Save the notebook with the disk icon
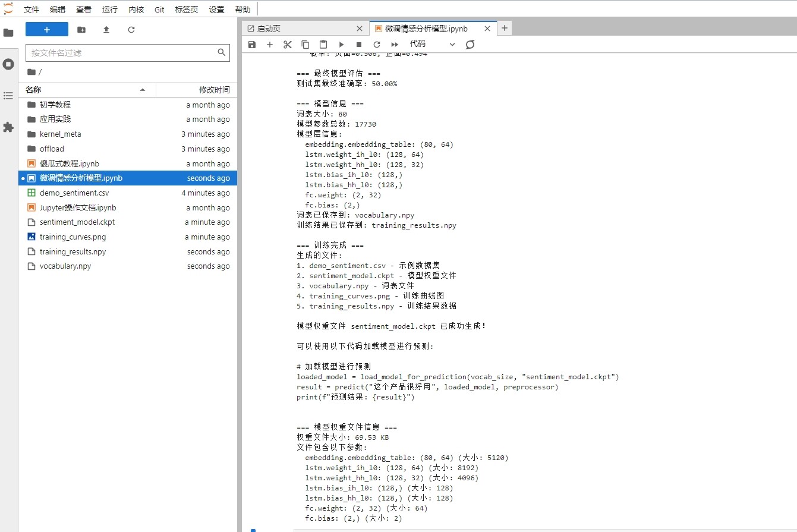 pos(252,45)
